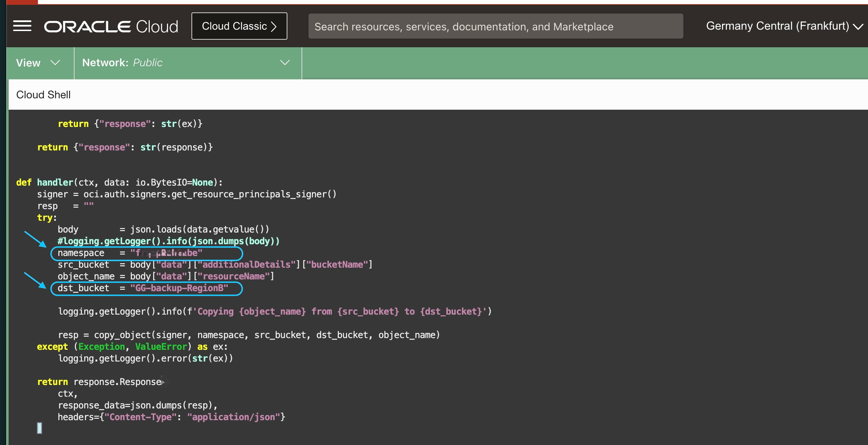Screen dimensions: 868x445
Task: Click the Cloud Shell panel title
Action: 43,95
